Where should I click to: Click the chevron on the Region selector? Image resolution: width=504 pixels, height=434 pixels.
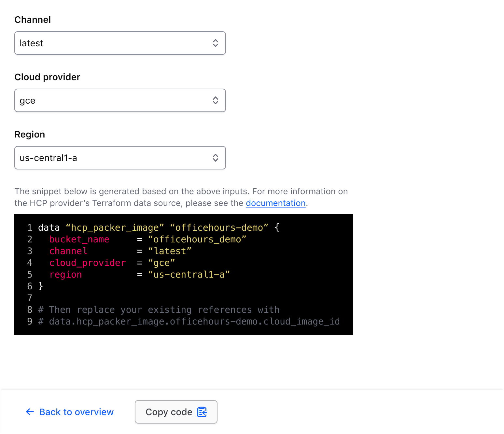[216, 158]
